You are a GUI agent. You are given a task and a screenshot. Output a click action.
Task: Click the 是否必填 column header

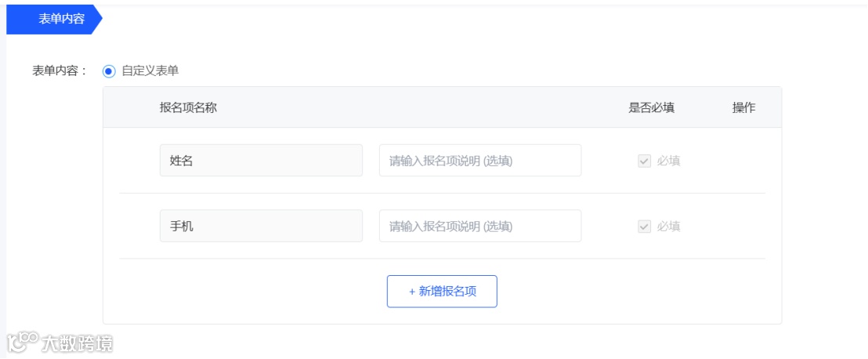coord(651,107)
